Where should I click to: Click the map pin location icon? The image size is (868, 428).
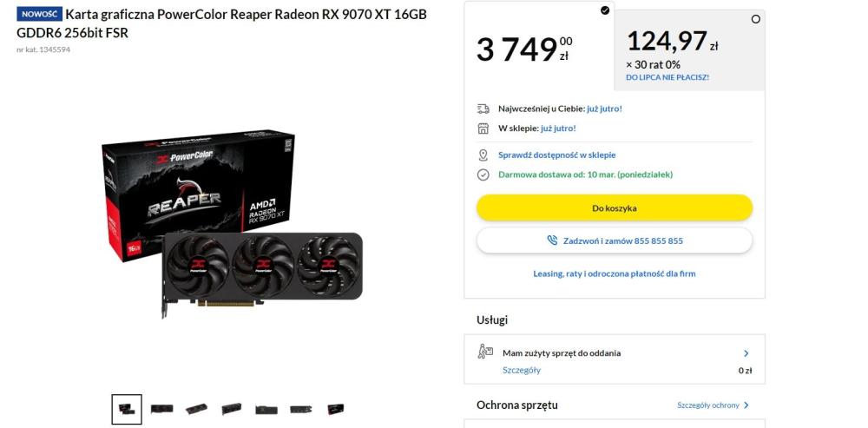click(483, 155)
